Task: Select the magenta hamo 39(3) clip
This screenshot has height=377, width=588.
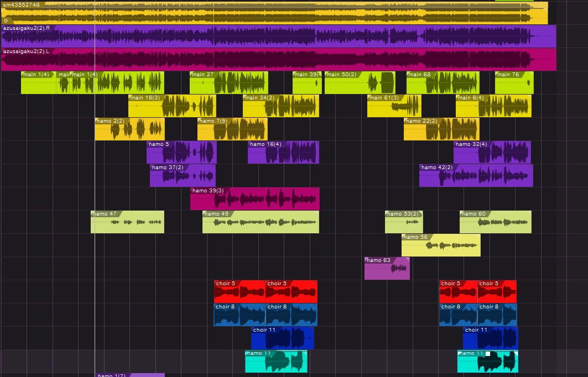Action: click(255, 198)
